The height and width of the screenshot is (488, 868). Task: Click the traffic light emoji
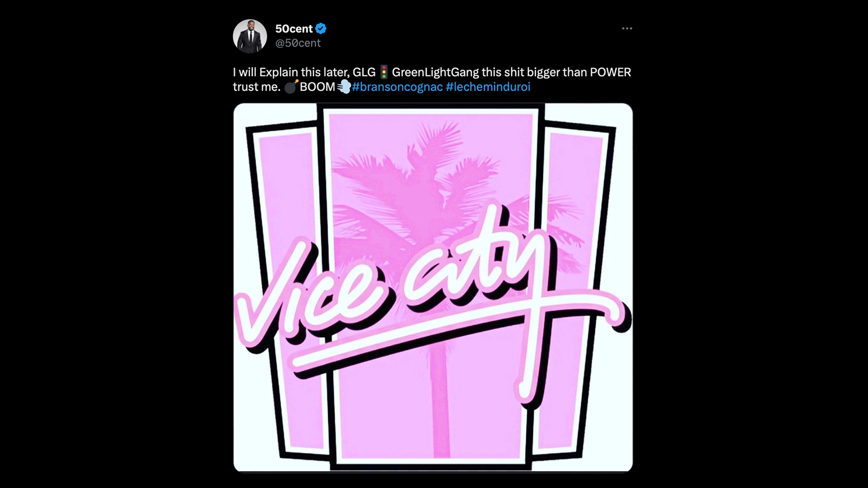coord(384,72)
